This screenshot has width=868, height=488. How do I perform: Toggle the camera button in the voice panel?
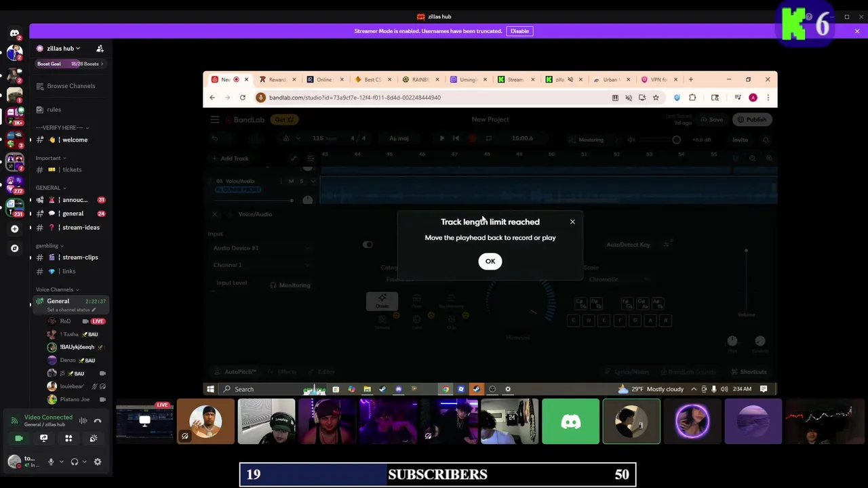(x=19, y=439)
